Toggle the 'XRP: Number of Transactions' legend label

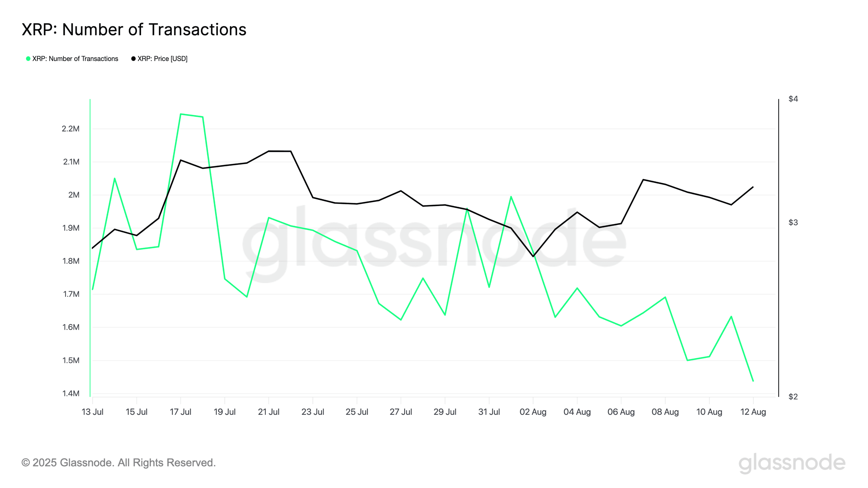coord(75,59)
